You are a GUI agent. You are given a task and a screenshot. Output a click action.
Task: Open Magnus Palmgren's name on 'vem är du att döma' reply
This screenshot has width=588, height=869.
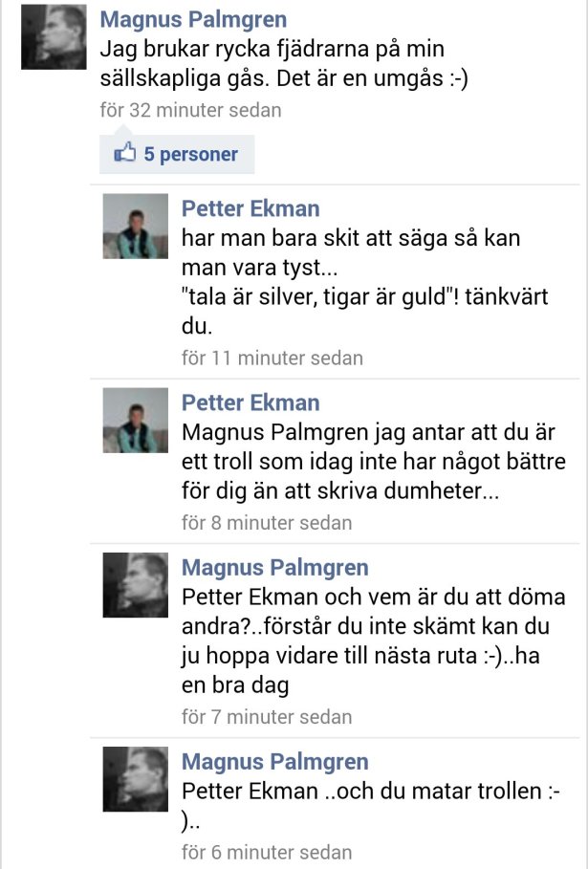pyautogui.click(x=275, y=568)
